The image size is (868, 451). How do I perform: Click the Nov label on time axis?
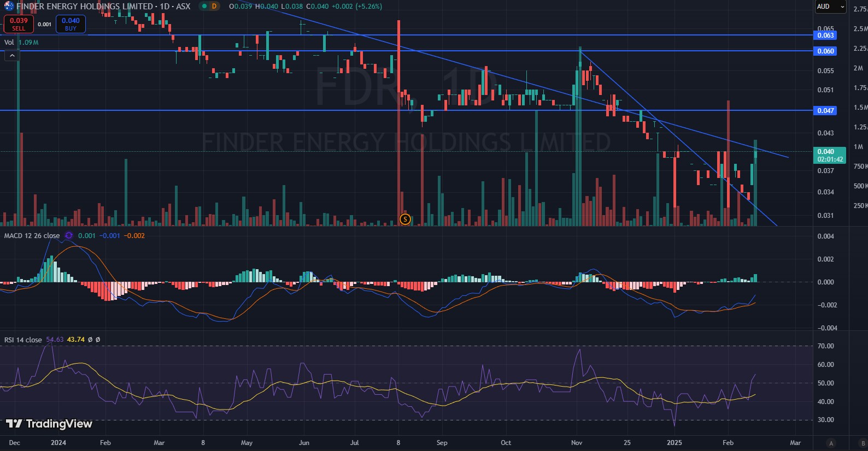coord(577,443)
